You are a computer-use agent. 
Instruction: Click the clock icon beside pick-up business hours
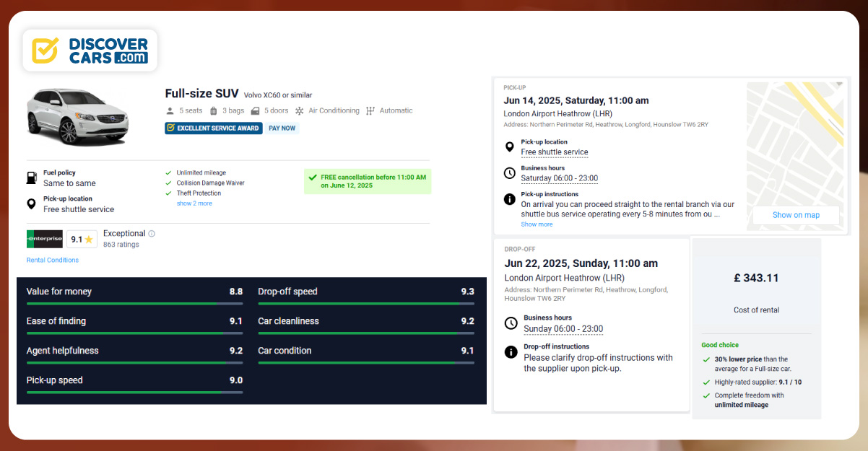(509, 173)
